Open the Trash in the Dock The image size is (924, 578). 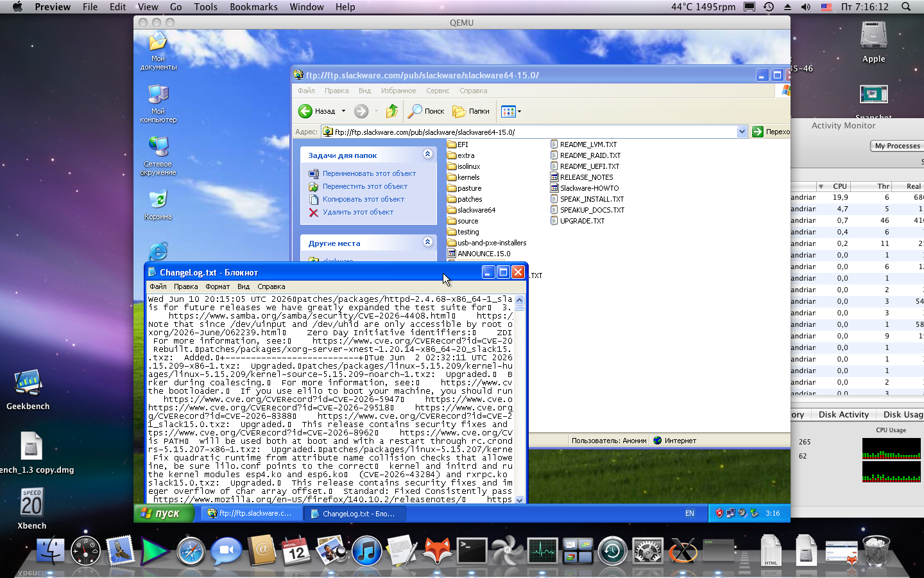pyautogui.click(x=876, y=551)
